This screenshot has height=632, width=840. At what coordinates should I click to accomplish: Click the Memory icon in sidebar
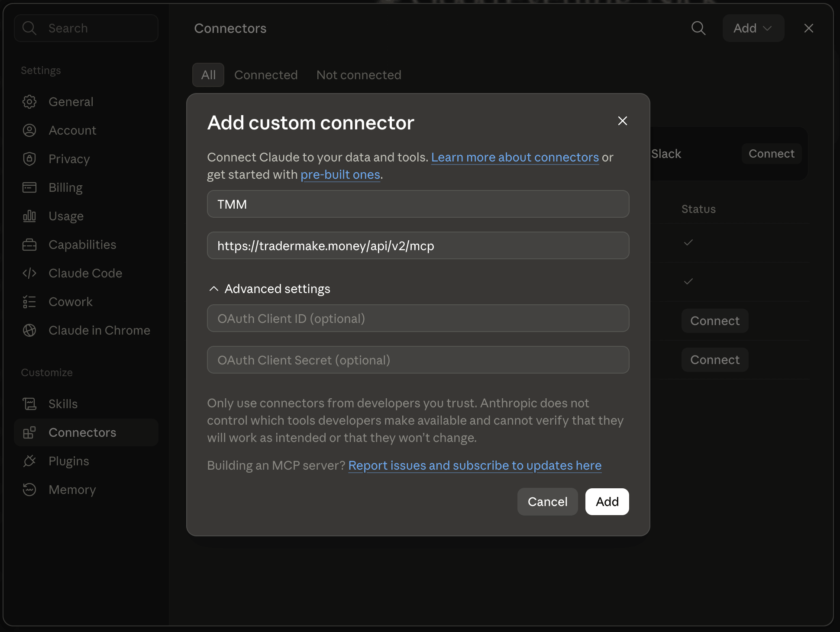tap(29, 490)
